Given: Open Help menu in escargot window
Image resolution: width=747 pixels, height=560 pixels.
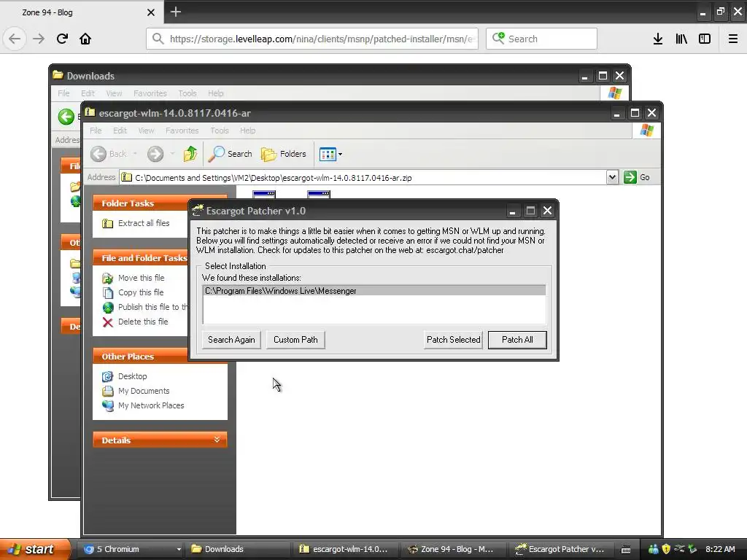Looking at the screenshot, I should [x=247, y=131].
